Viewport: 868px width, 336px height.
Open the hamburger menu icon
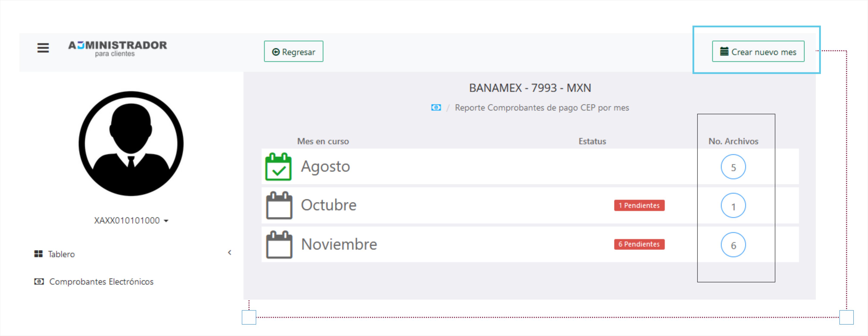click(x=43, y=48)
